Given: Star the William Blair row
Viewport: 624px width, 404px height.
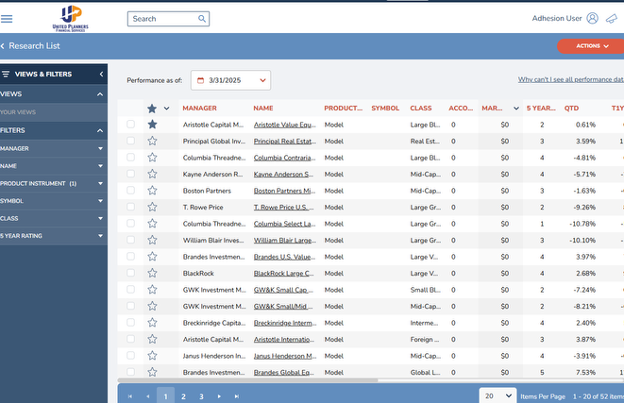Looking at the screenshot, I should tap(152, 240).
